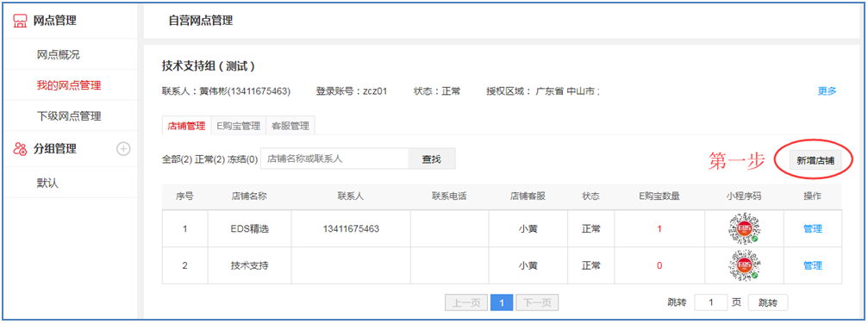Click the 联系电话 column header
868x324 pixels.
449,196
